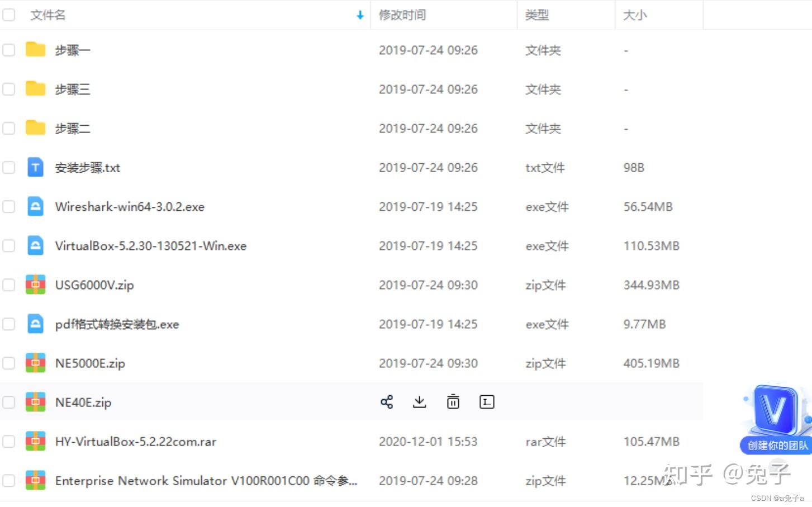Open NE40E.zip by clicking its name
This screenshot has width=812, height=507.
83,401
